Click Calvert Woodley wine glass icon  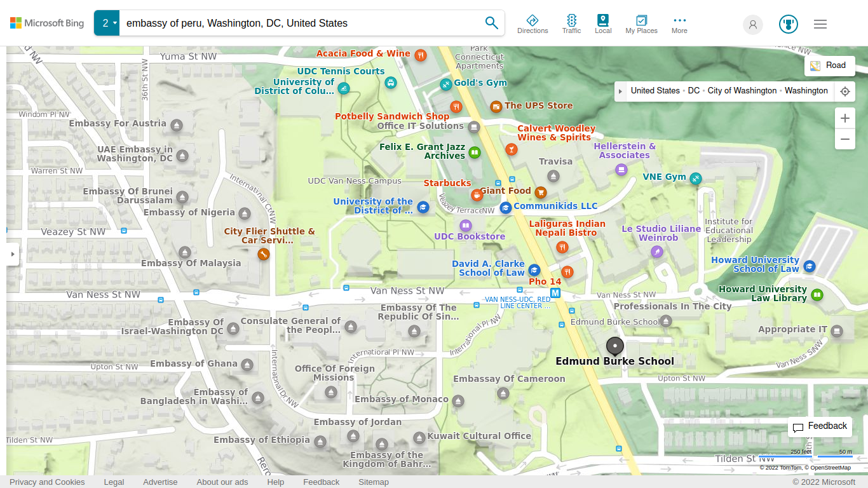(x=511, y=150)
